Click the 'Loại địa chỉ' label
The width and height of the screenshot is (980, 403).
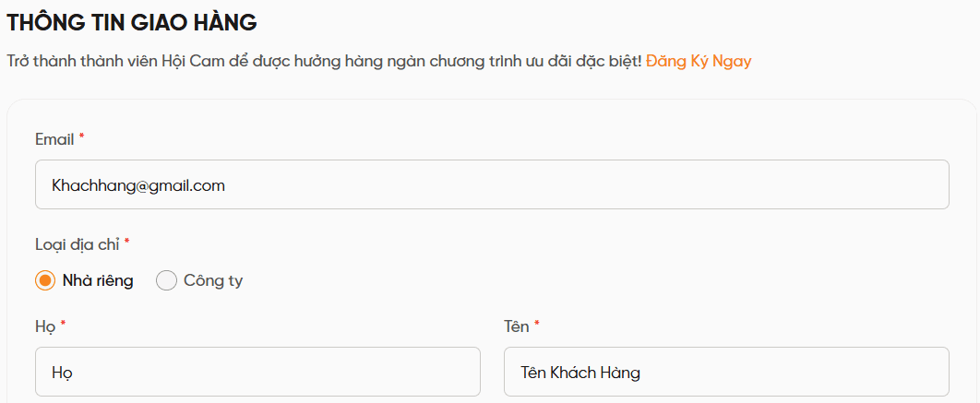click(77, 243)
